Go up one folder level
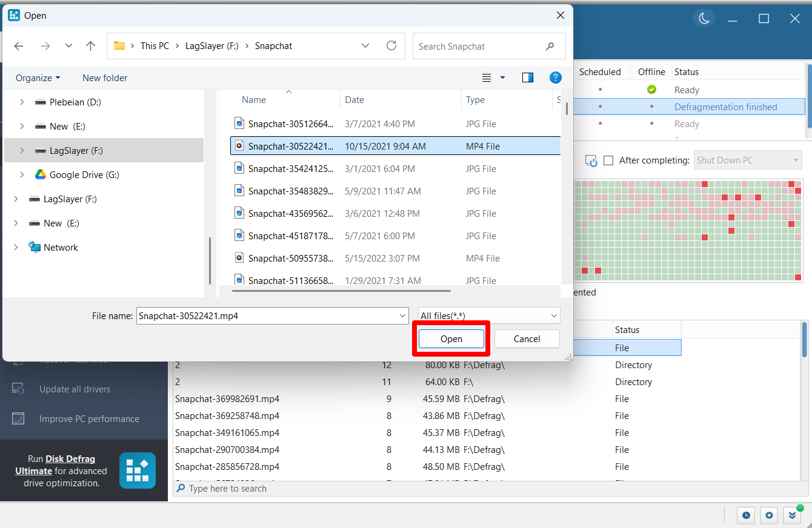812x528 pixels. point(90,46)
